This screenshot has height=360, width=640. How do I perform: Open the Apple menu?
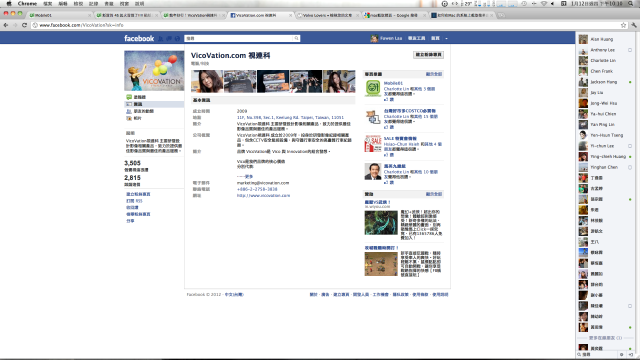coord(9,3)
